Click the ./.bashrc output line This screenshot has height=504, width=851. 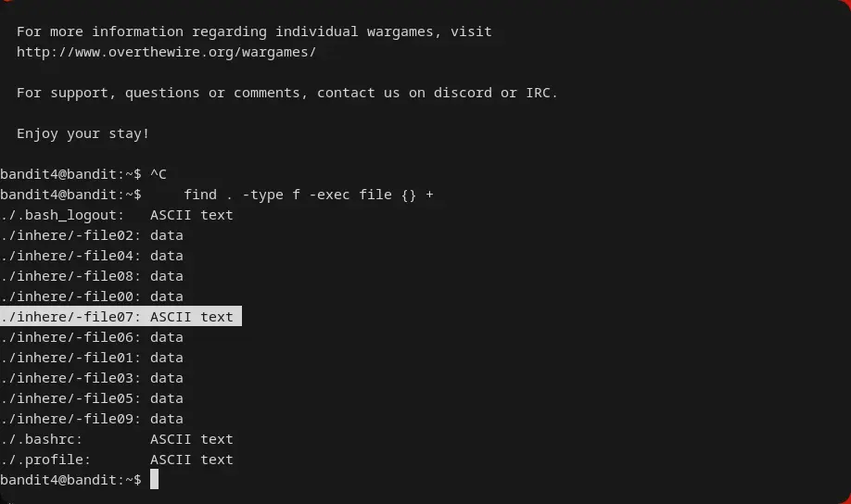coord(117,439)
